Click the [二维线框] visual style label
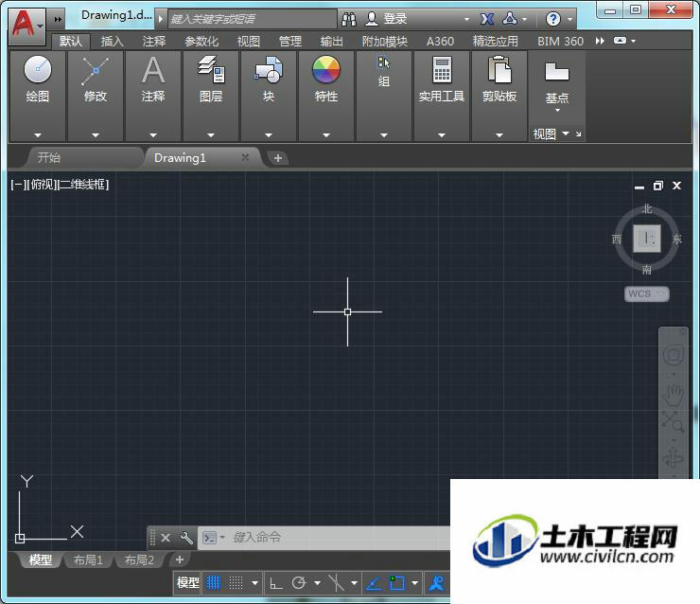Image resolution: width=700 pixels, height=604 pixels. tap(83, 184)
